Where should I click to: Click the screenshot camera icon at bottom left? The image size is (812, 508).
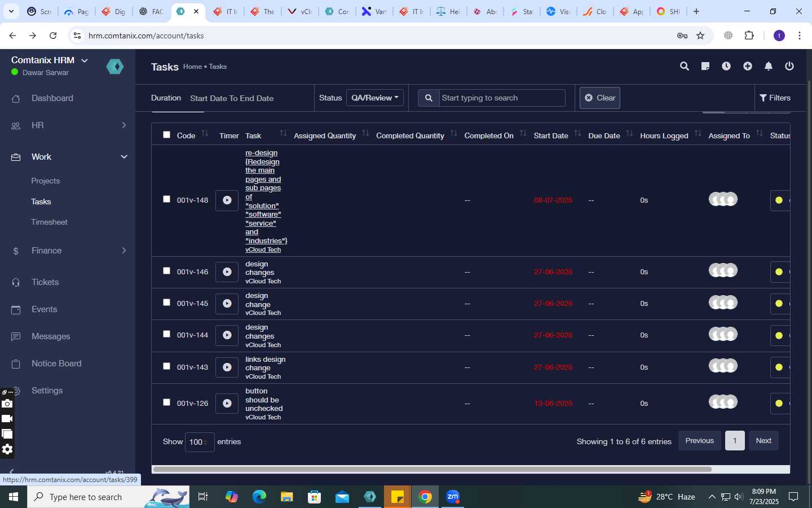tap(7, 404)
